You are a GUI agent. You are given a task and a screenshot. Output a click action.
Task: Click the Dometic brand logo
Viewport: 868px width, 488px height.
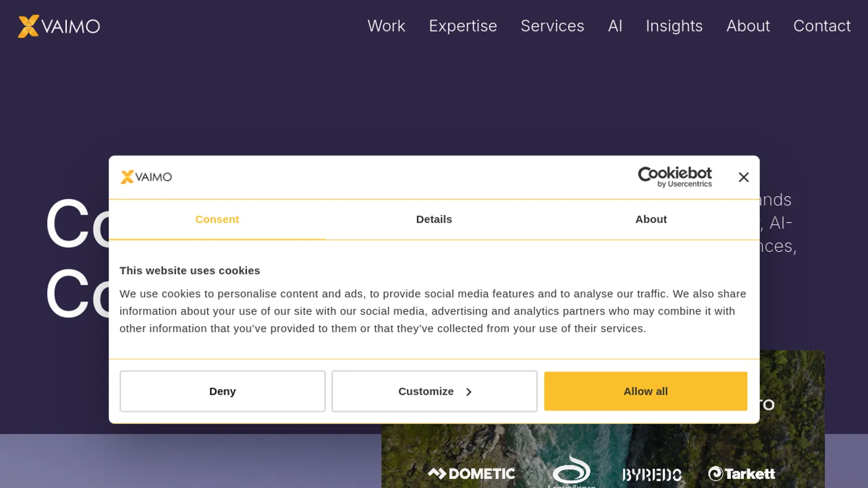click(471, 473)
